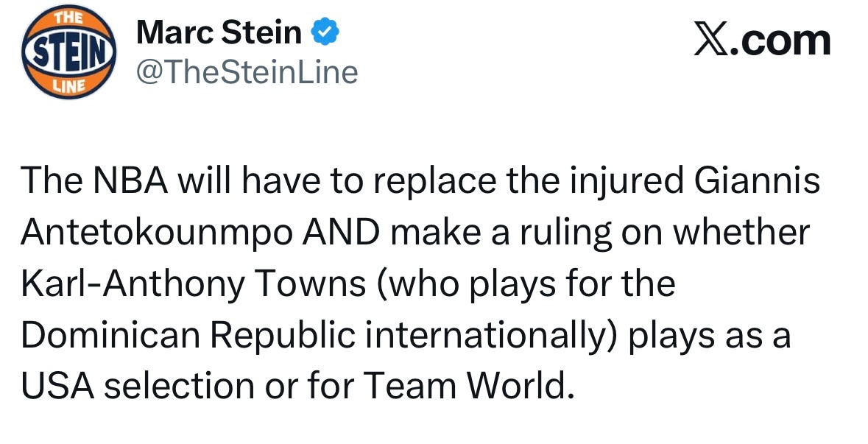Open the @TheSteinLine handle
The height and width of the screenshot is (444, 868).
(x=247, y=72)
